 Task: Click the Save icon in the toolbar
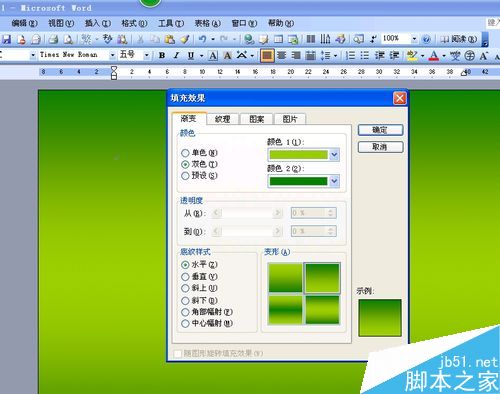7,39
